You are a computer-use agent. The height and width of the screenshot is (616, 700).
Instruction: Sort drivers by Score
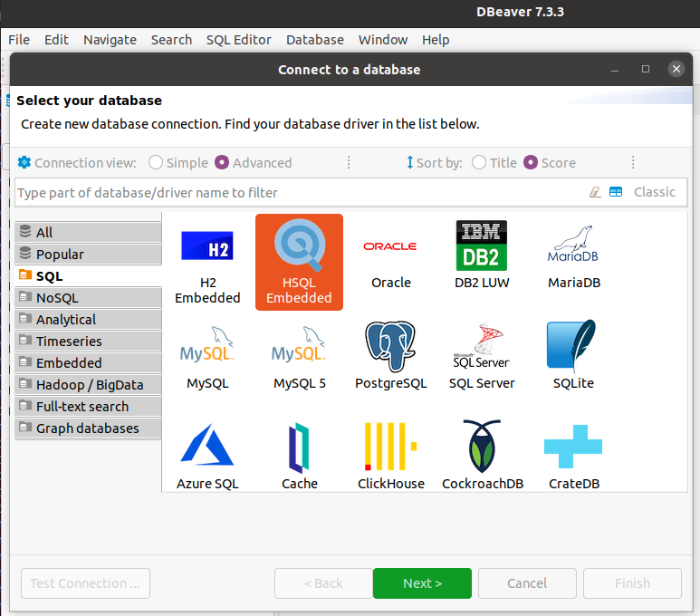pyautogui.click(x=531, y=162)
